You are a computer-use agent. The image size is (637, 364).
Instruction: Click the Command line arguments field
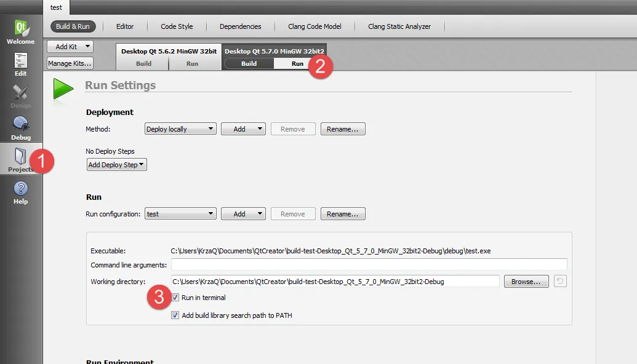coord(369,264)
